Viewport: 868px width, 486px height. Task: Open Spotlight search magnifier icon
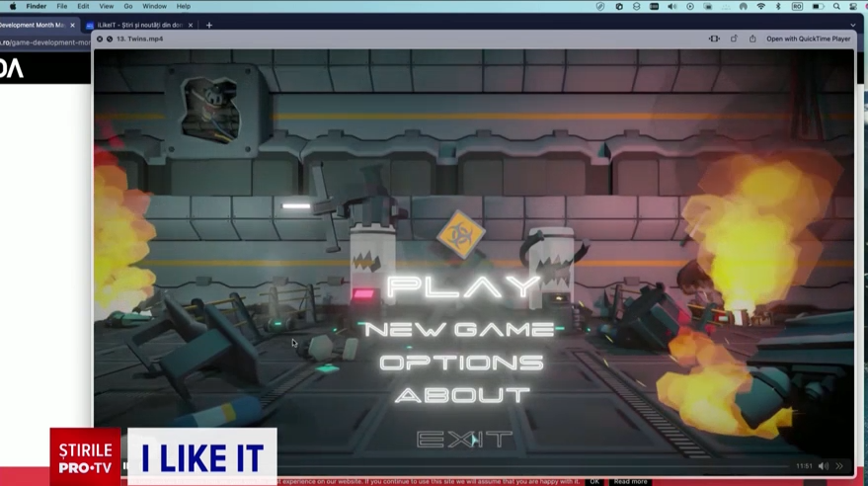pos(836,6)
